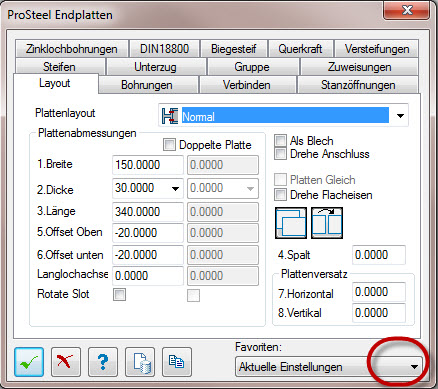Select the Unterzug tab
This screenshot has height=389, width=438.
pyautogui.click(x=155, y=67)
